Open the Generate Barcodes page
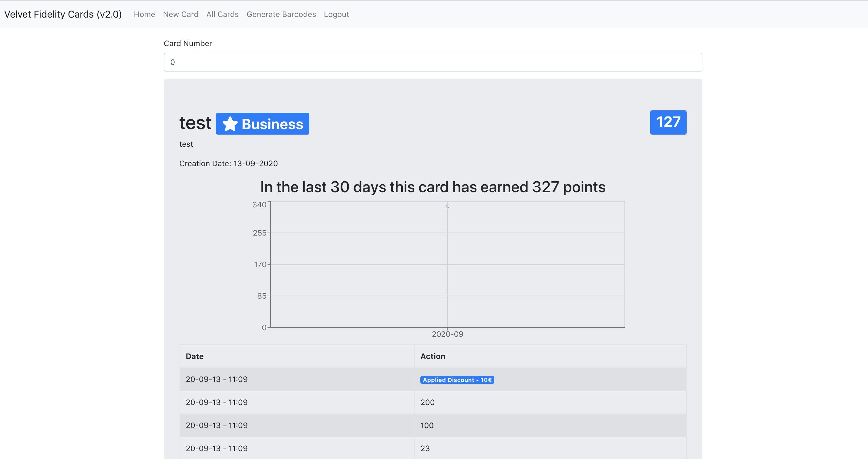Image resolution: width=868 pixels, height=459 pixels. (281, 15)
